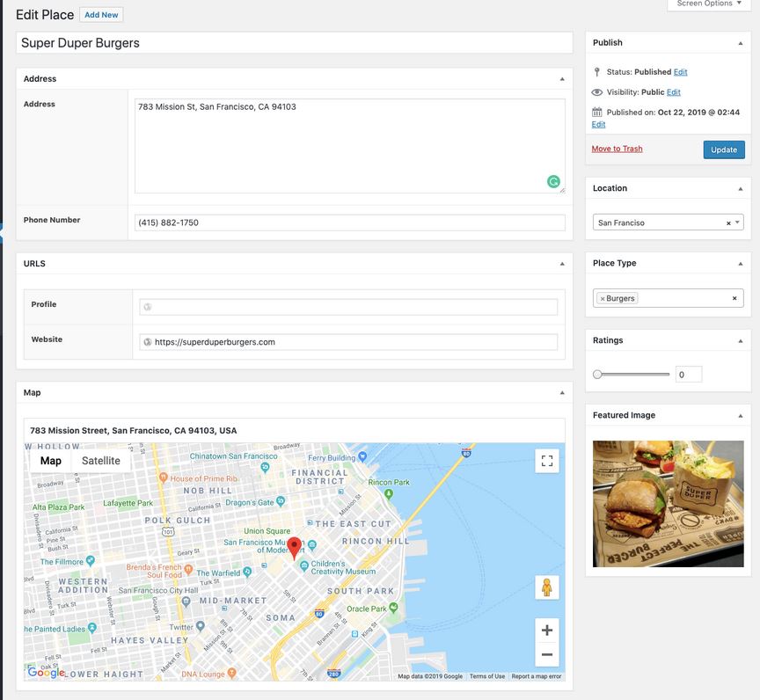Zoom out on the map
Viewport: 760px width, 700px height.
tap(547, 654)
